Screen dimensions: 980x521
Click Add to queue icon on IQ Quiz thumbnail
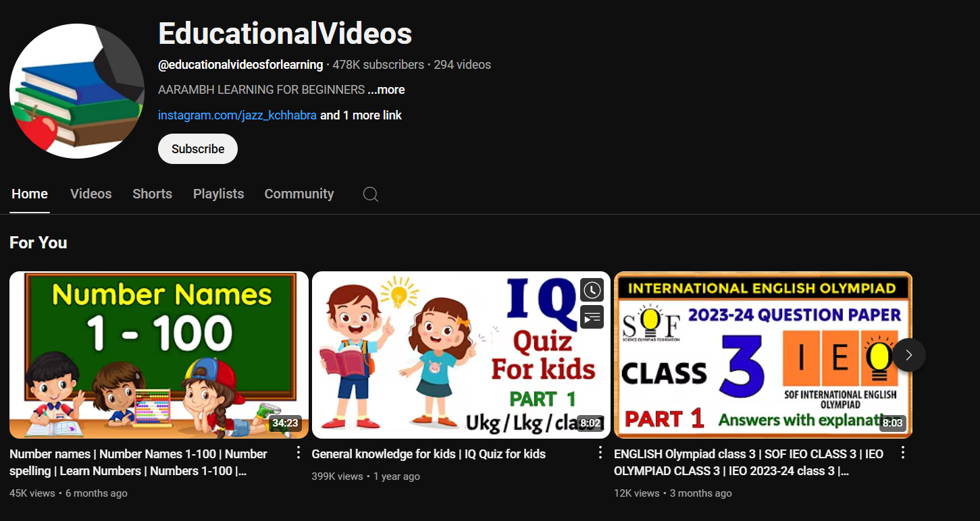592,317
